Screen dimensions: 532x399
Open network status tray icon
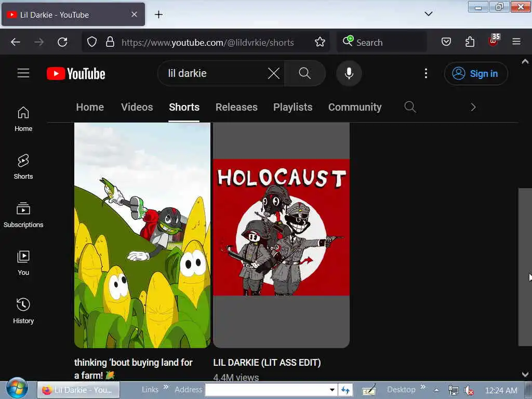point(453,391)
